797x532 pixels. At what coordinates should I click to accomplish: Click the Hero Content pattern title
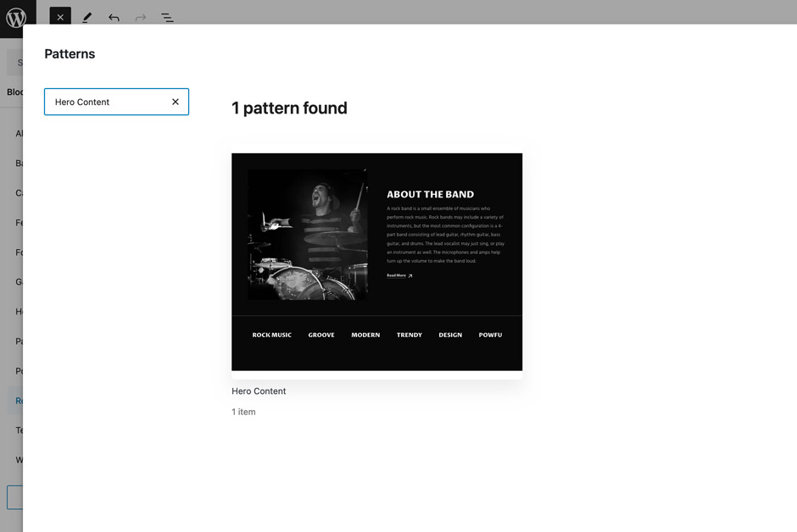[x=259, y=391]
